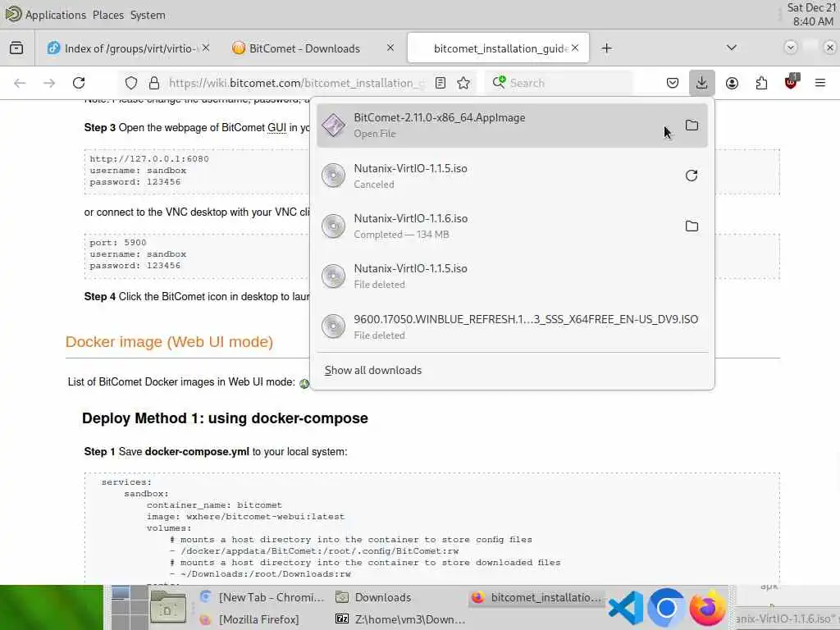Click the site lock padlock icon
Image resolution: width=840 pixels, height=630 pixels.
[x=154, y=83]
